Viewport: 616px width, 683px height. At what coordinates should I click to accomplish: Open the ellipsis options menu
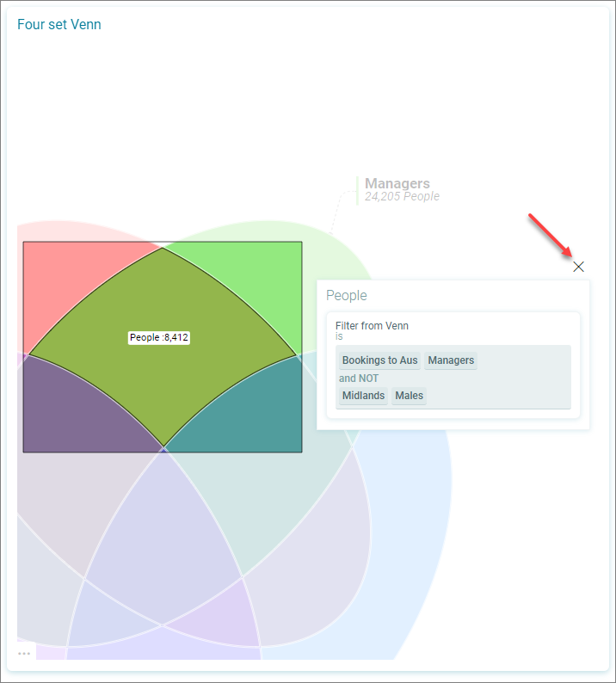(24, 654)
